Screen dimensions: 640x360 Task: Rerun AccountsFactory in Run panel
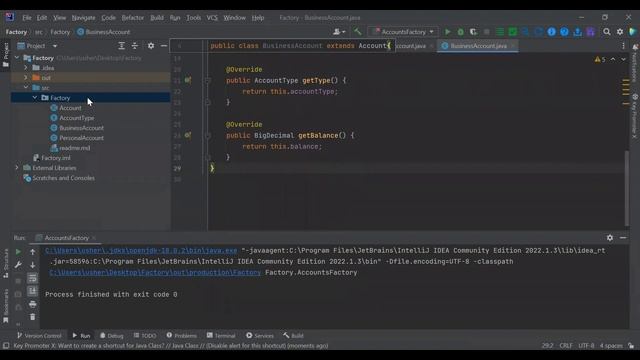18,252
